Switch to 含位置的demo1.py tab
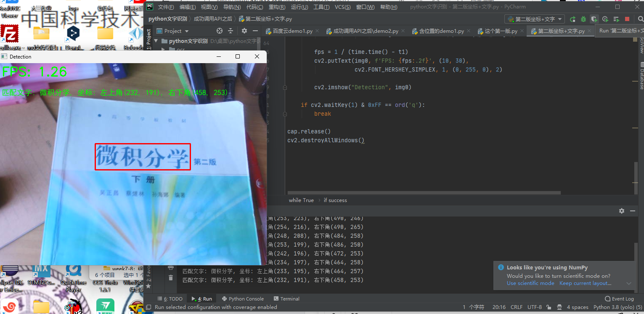This screenshot has width=644, height=314. pyautogui.click(x=441, y=31)
